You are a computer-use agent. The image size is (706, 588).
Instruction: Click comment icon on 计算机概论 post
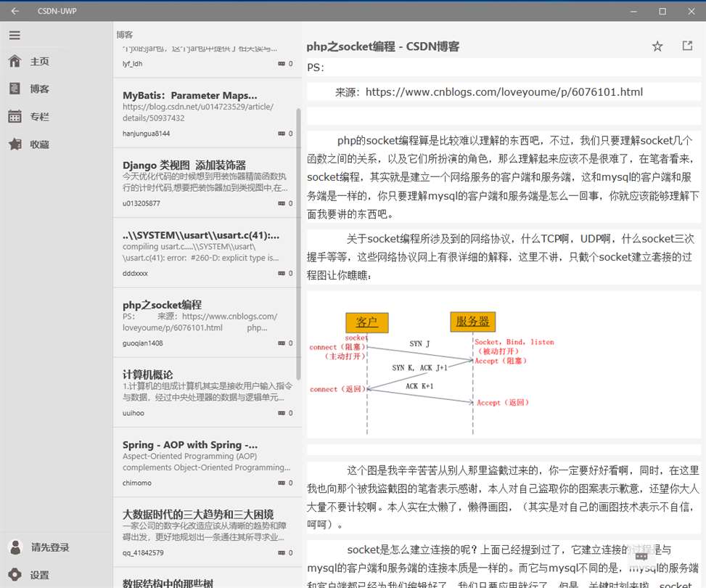[282, 413]
